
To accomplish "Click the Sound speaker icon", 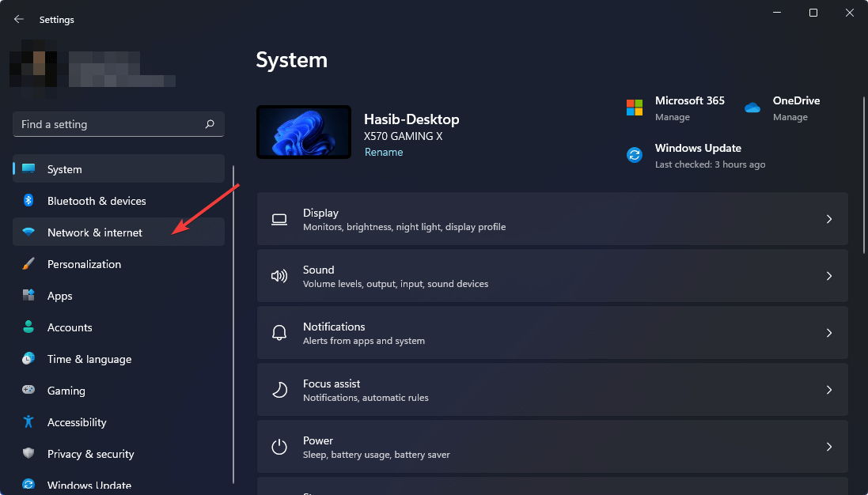I will coord(279,276).
